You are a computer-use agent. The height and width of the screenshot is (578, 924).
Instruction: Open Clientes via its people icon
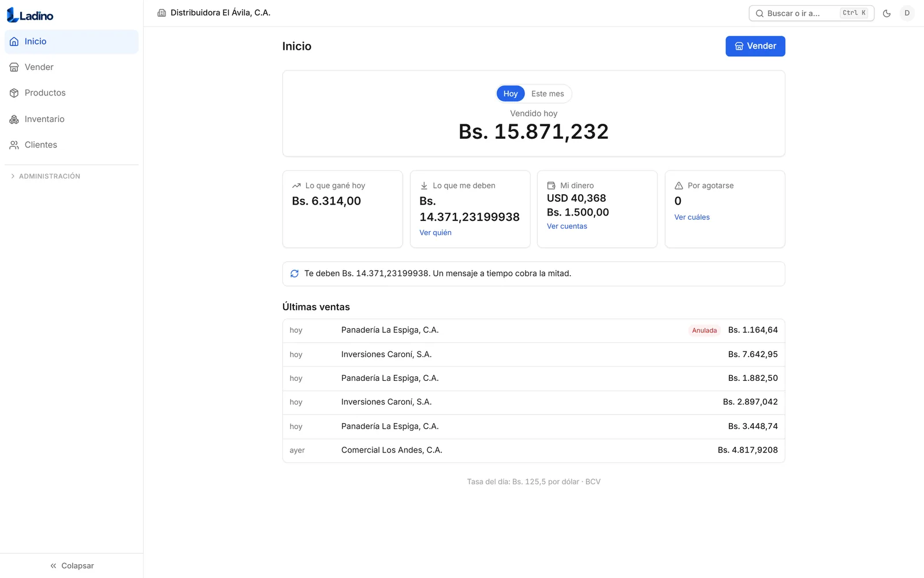pos(14,145)
